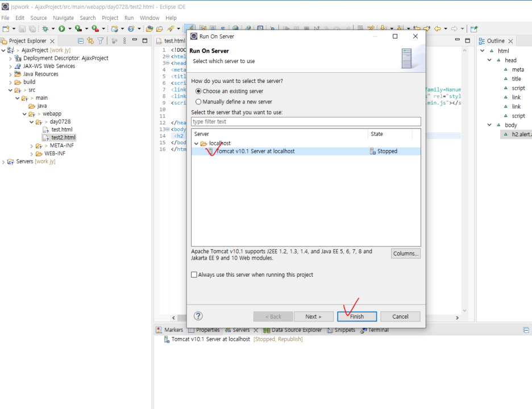The image size is (532, 409).
Task: Collapse the webapp folder node
Action: 24,114
